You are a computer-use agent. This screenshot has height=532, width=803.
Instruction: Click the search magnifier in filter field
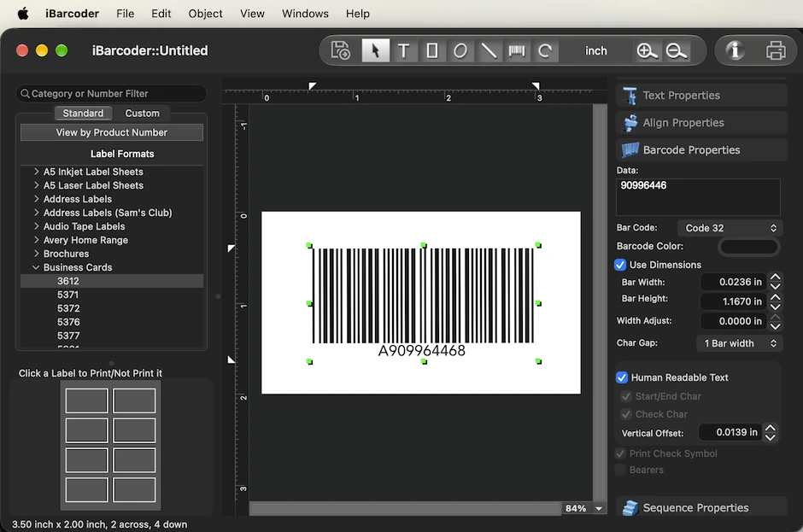tap(25, 94)
